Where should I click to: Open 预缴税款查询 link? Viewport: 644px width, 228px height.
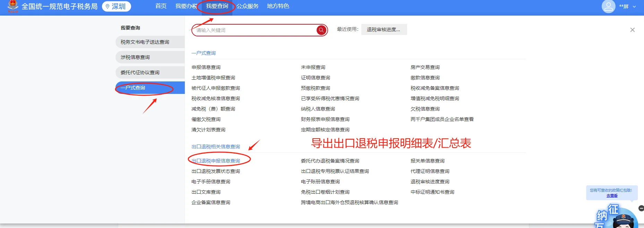click(x=316, y=88)
